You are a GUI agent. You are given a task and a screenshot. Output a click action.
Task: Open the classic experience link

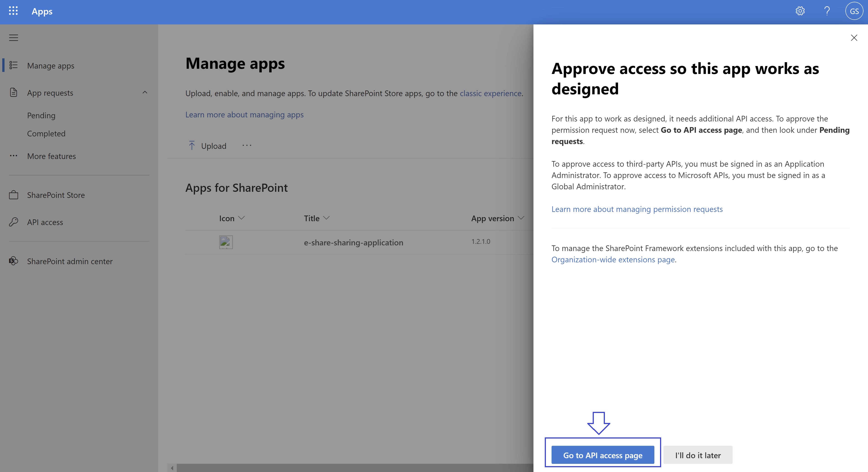491,93
